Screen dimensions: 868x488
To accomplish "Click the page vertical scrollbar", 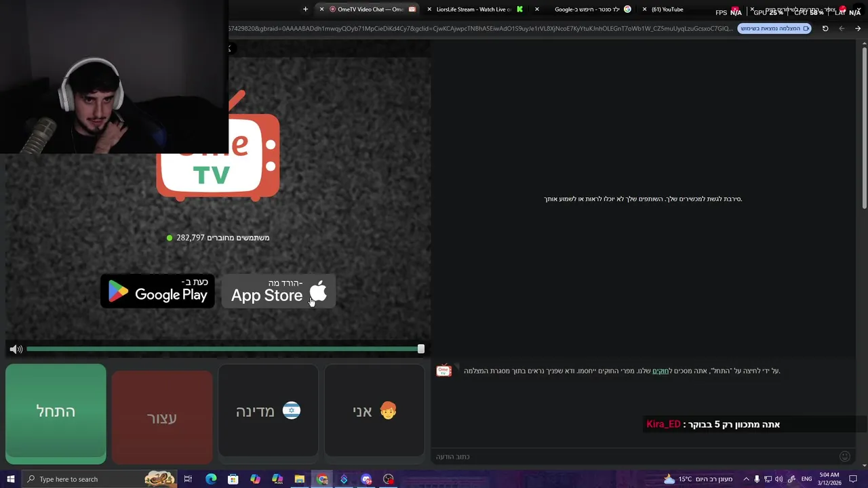I will (864, 129).
